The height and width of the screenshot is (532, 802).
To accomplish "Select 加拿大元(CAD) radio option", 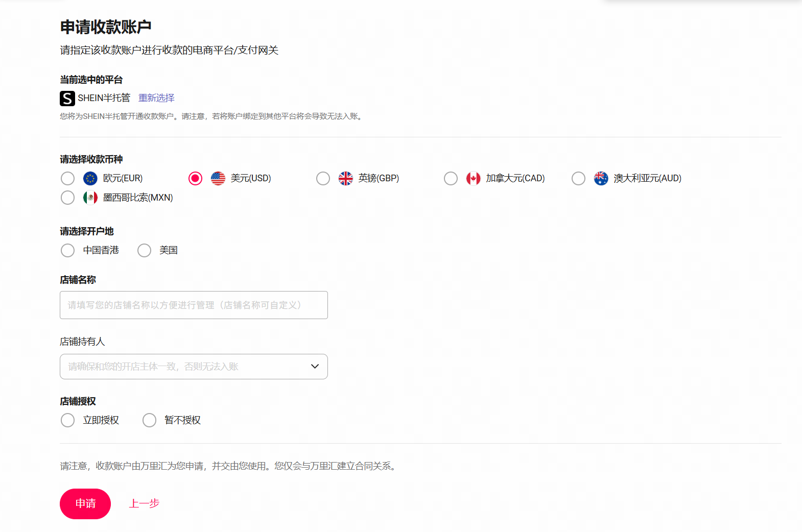I will pos(451,178).
